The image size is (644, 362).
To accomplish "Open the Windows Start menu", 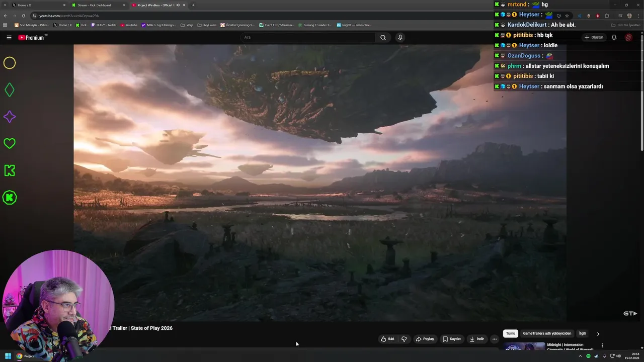I will pos(8,356).
